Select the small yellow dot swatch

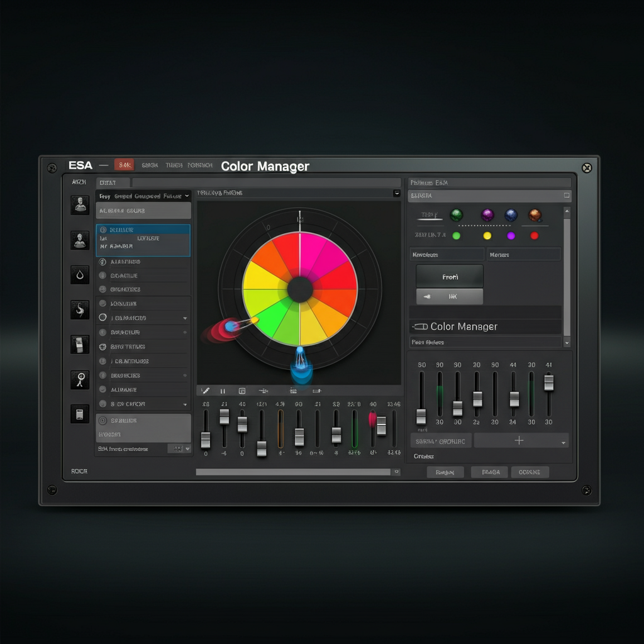coord(487,236)
